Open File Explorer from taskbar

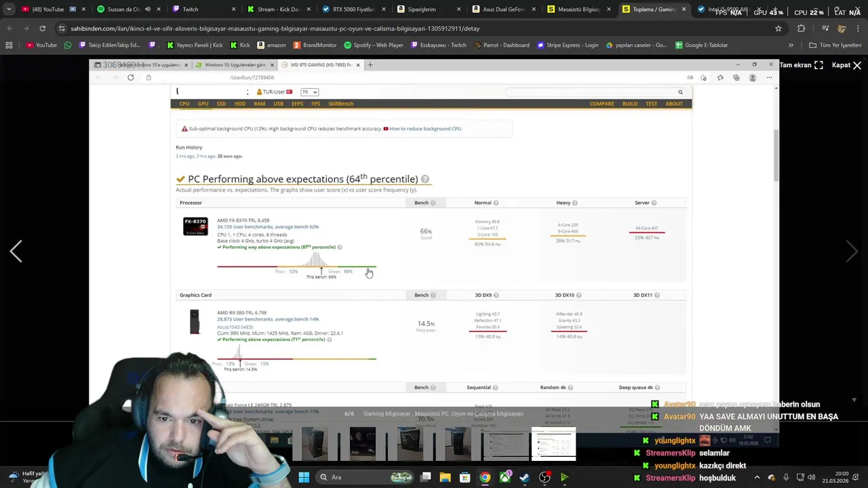pyautogui.click(x=446, y=477)
